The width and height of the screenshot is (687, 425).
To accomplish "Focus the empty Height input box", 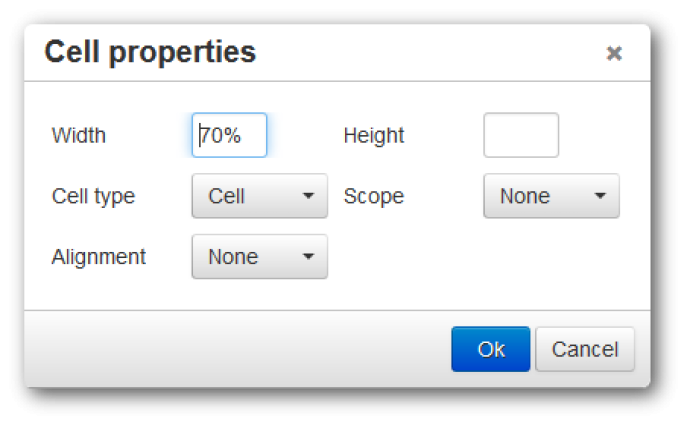I will pyautogui.click(x=521, y=135).
